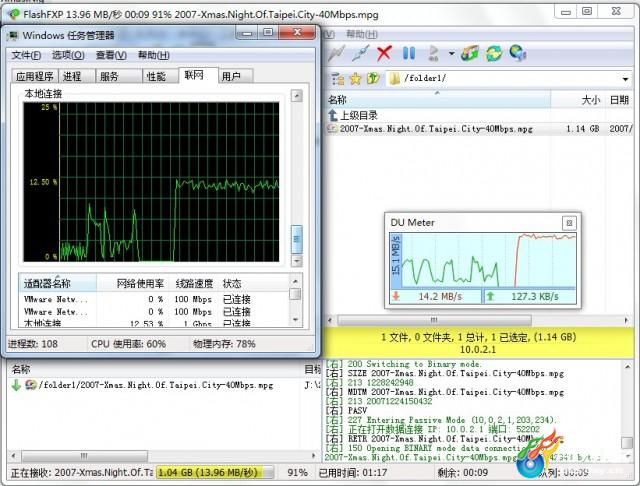Expand the /folder1/ path dropdown arrow

click(x=625, y=79)
